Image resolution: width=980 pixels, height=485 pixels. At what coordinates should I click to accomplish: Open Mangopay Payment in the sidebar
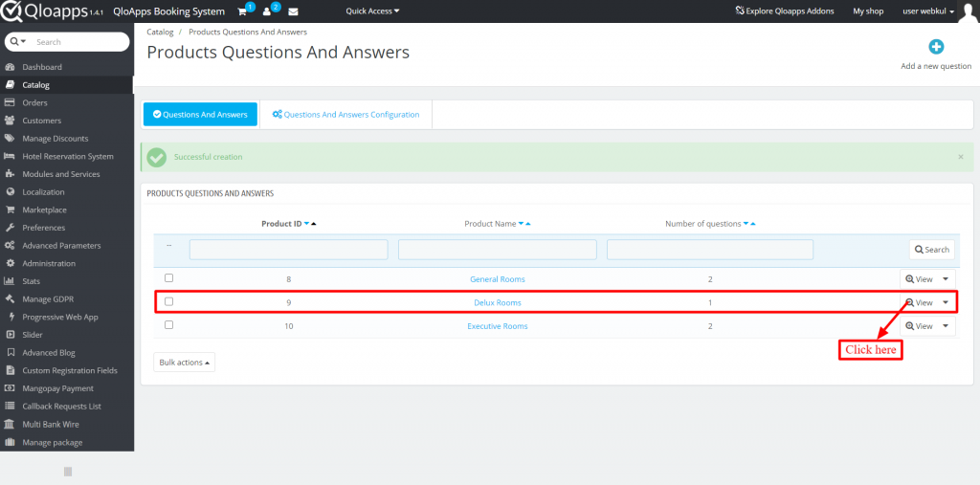pos(57,388)
